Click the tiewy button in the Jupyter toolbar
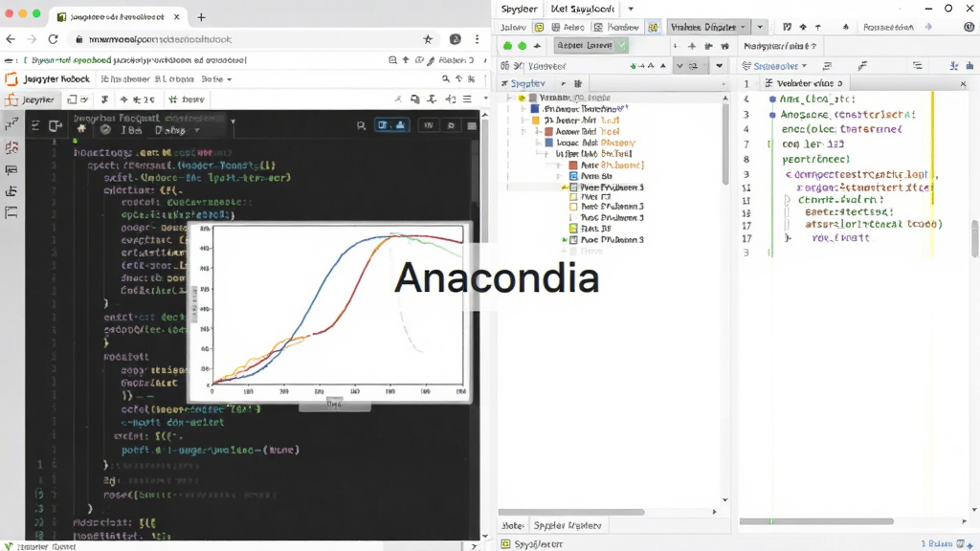 pyautogui.click(x=187, y=99)
